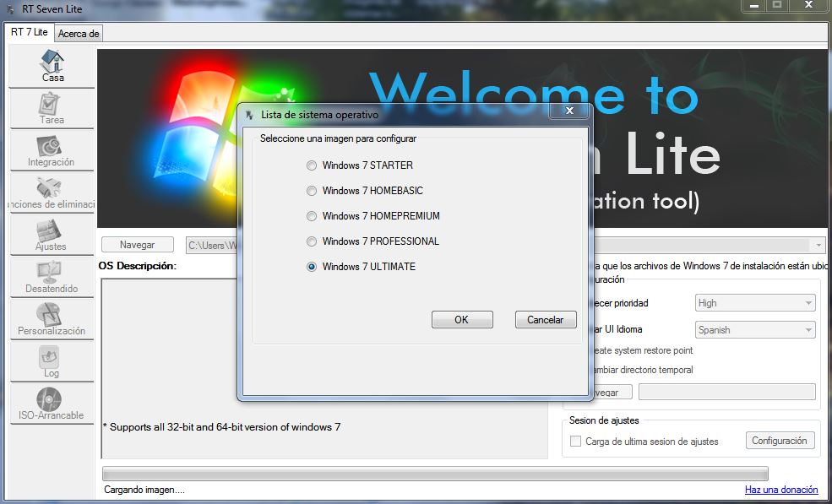Image resolution: width=832 pixels, height=504 pixels.
Task: Check Carga de ultima sesion de ajustes
Action: tap(575, 442)
